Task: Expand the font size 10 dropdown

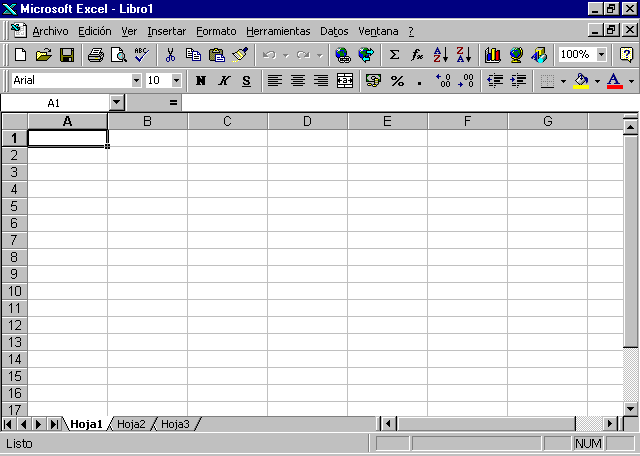Action: point(176,80)
